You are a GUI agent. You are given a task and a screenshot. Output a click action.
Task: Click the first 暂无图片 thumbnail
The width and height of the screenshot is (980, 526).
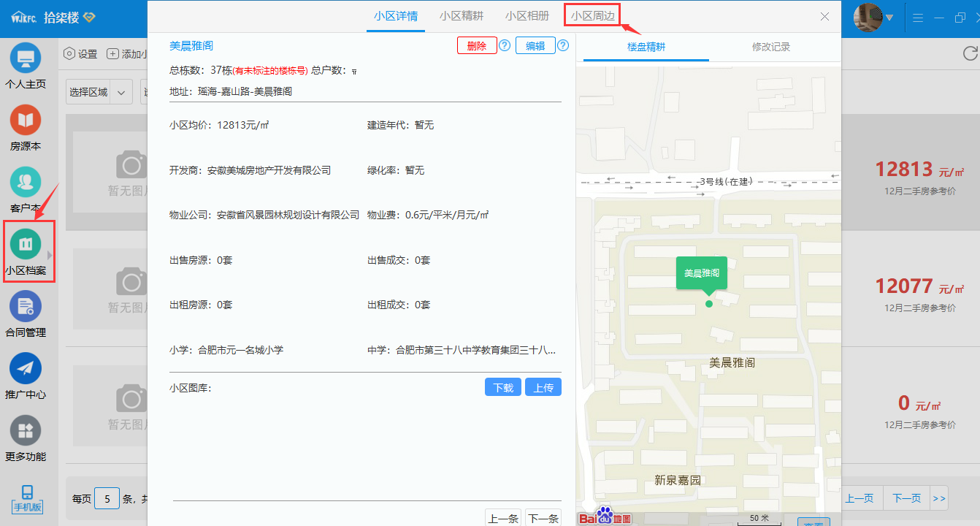coord(112,172)
